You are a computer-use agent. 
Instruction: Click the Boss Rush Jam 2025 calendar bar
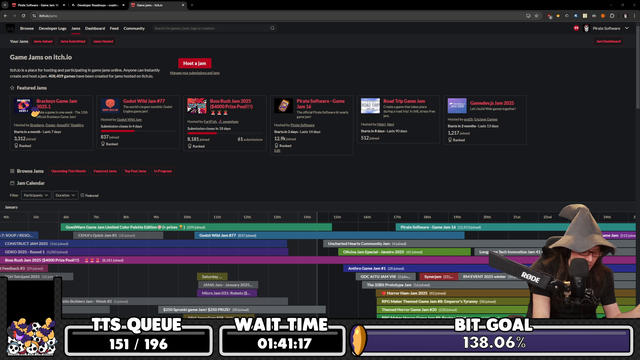click(317, 260)
